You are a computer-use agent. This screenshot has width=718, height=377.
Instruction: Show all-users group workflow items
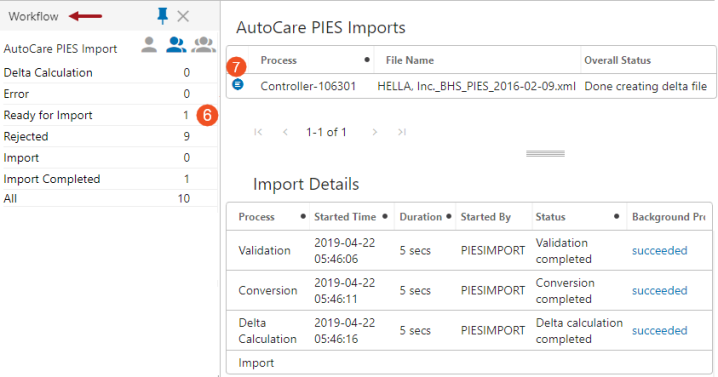pyautogui.click(x=203, y=44)
